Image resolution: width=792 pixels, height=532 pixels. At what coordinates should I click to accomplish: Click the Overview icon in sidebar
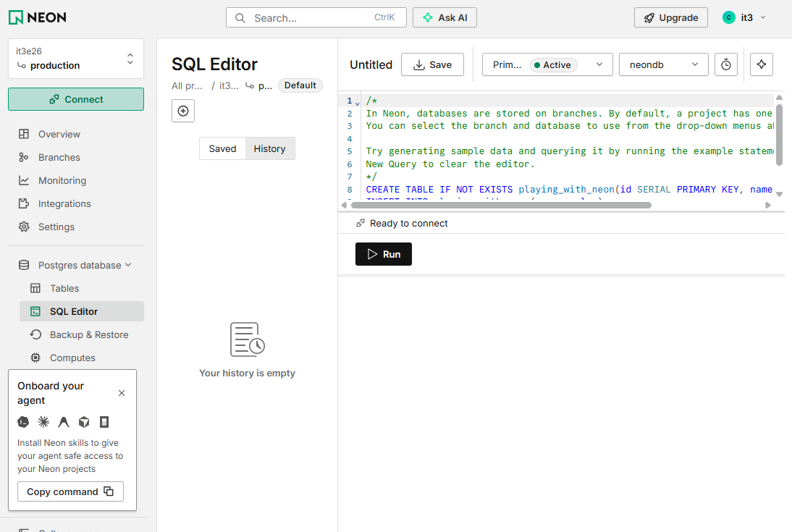pyautogui.click(x=24, y=134)
